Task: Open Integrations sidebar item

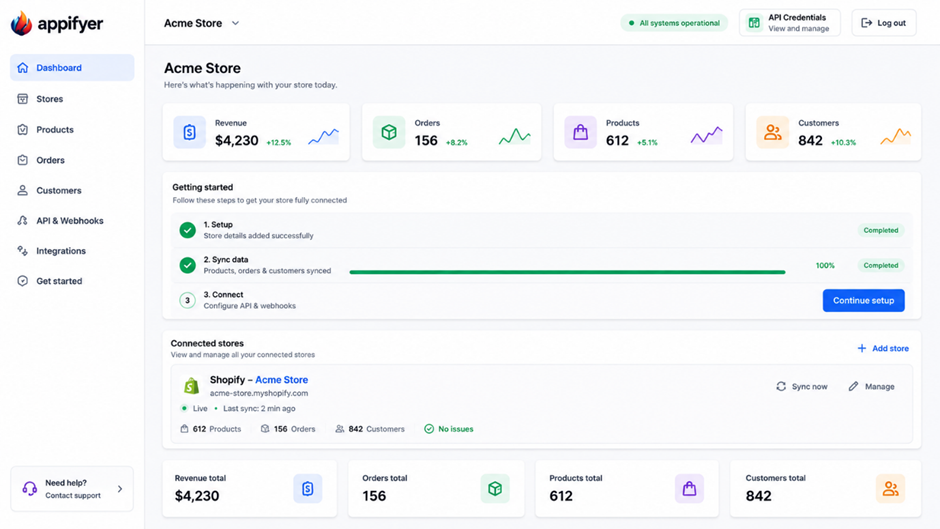Action: [x=72, y=251]
